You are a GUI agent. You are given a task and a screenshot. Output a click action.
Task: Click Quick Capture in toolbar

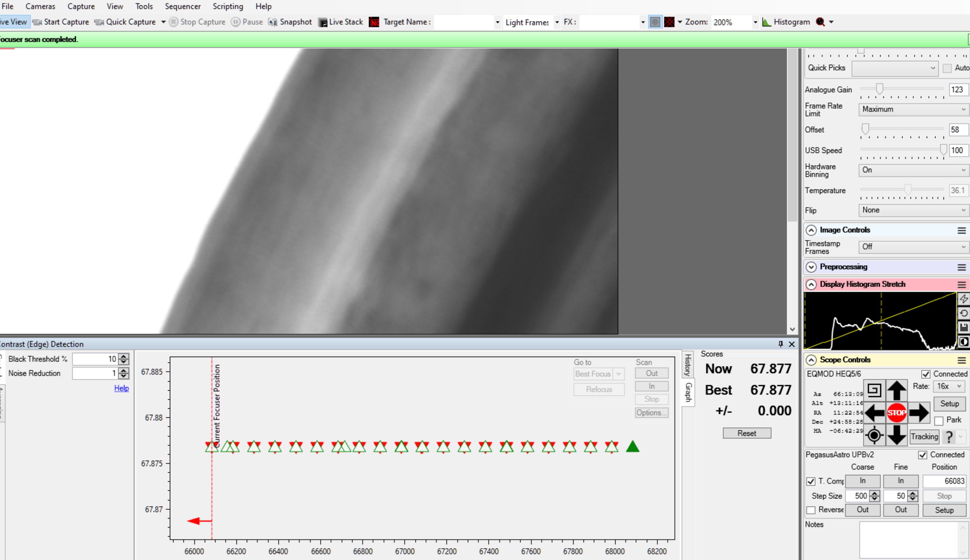click(125, 22)
